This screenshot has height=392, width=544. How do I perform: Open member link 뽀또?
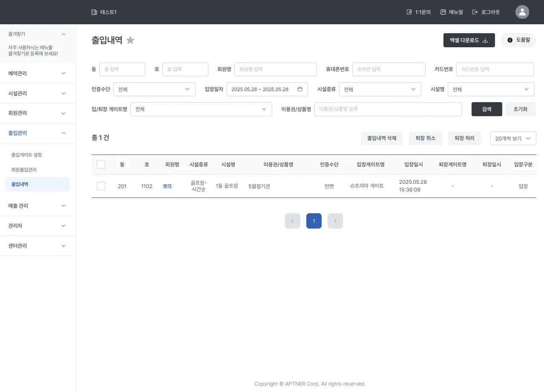[x=167, y=186]
